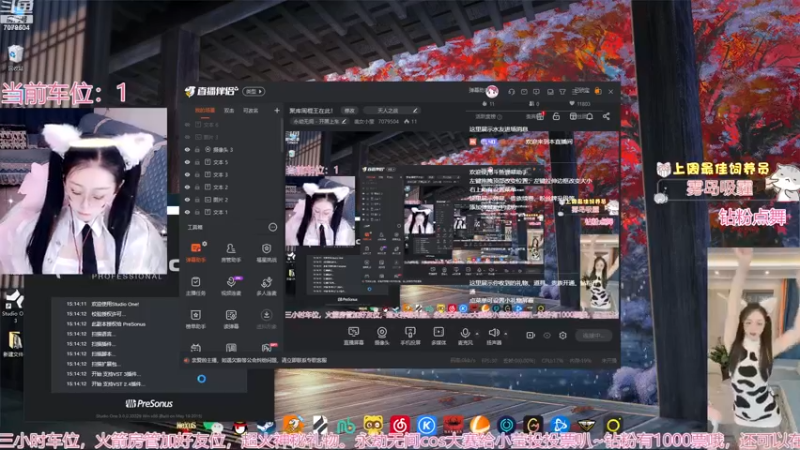Click the bell notification icon in danmu panel
Image resolution: width=800 pixels, height=450 pixels.
[x=589, y=116]
